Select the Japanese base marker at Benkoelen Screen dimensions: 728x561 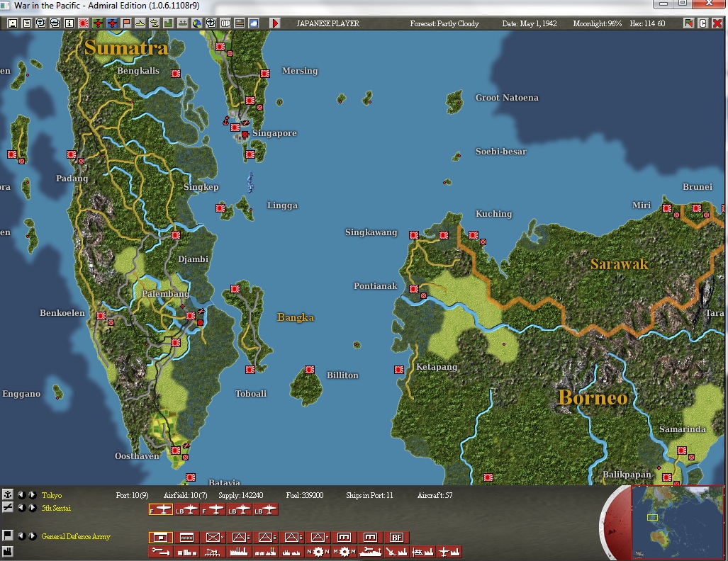tap(101, 316)
